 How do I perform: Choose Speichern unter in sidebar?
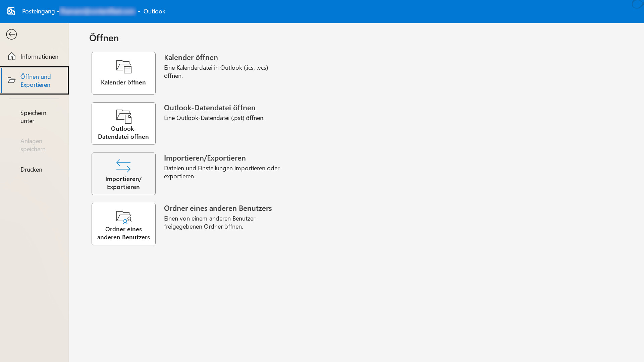(x=34, y=117)
